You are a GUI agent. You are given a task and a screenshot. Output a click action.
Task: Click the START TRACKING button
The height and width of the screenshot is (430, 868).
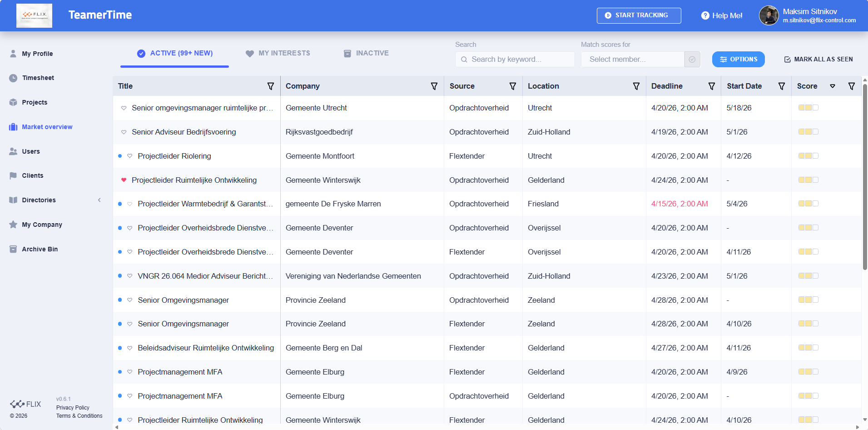tap(639, 15)
